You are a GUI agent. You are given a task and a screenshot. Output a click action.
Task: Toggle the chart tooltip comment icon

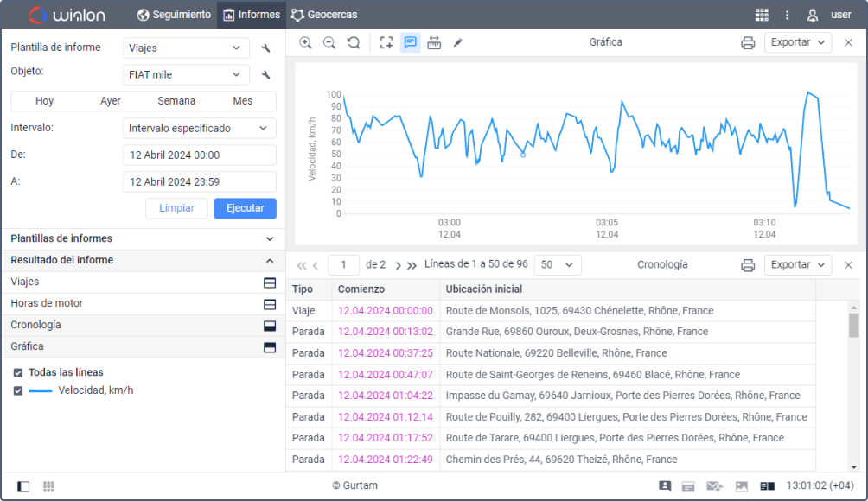click(411, 43)
